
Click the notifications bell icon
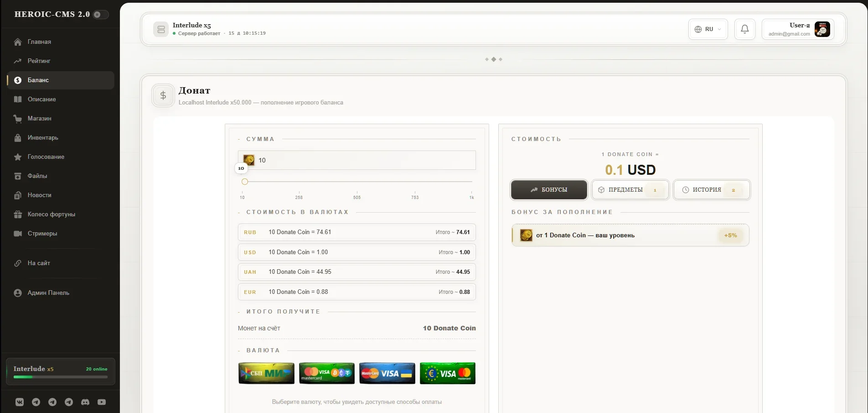pyautogui.click(x=745, y=29)
